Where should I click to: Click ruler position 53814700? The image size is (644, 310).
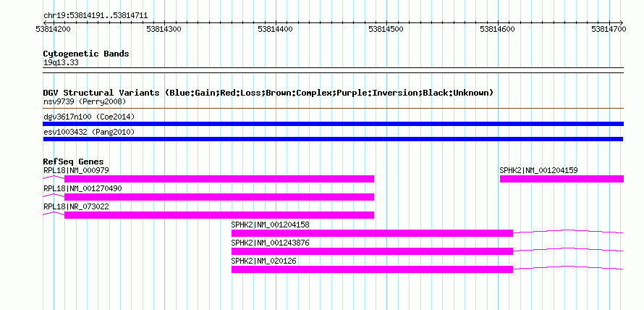click(x=609, y=29)
